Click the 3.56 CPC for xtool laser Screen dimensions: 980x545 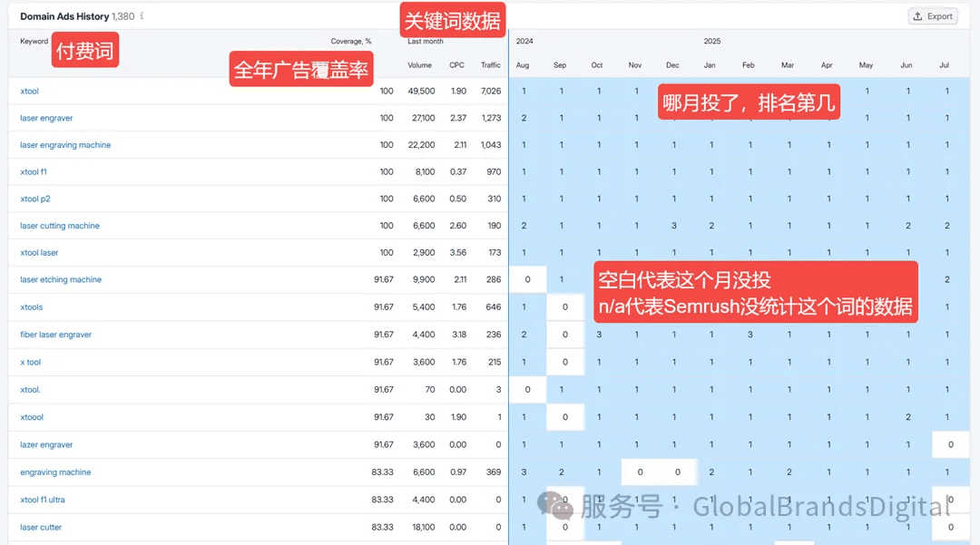458,253
